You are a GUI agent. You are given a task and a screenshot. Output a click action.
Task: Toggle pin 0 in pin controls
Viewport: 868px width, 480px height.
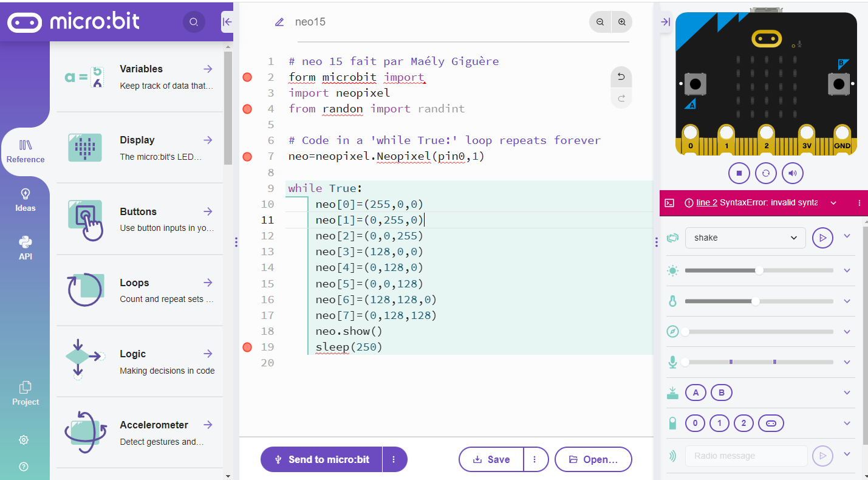(695, 423)
